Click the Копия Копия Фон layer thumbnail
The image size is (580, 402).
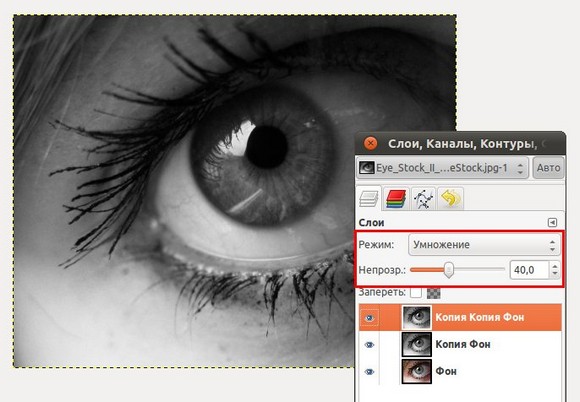(x=417, y=317)
